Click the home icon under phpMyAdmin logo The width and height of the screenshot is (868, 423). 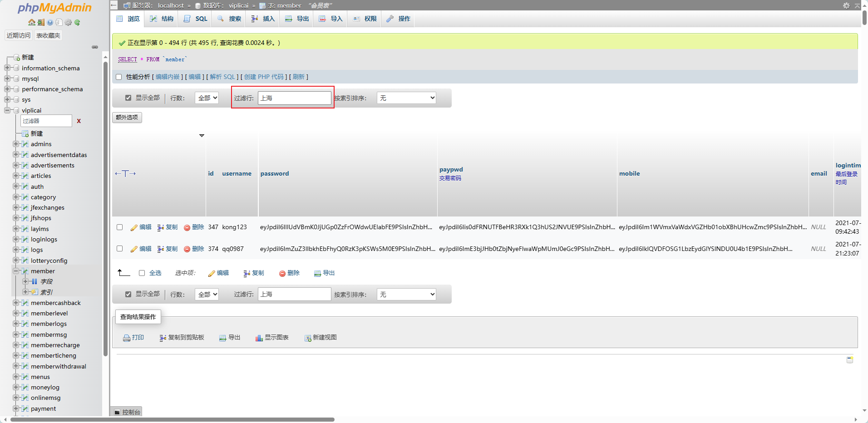(x=31, y=22)
